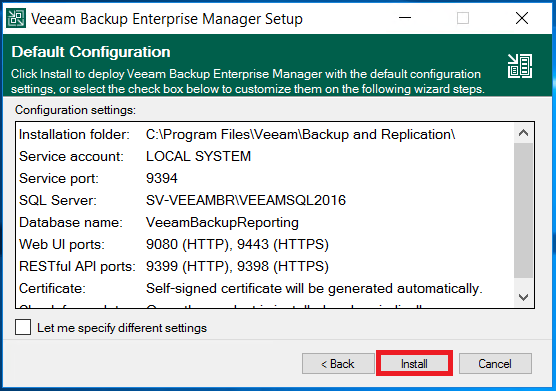
Task: Go back with the Back button
Action: coord(338,363)
